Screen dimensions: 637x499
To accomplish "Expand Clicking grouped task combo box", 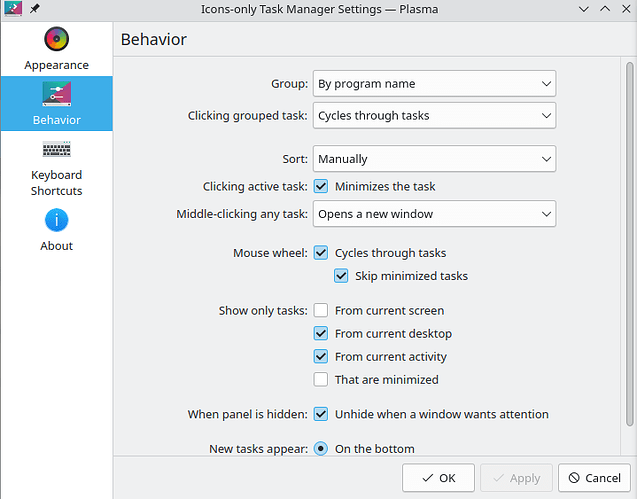I will coord(434,116).
